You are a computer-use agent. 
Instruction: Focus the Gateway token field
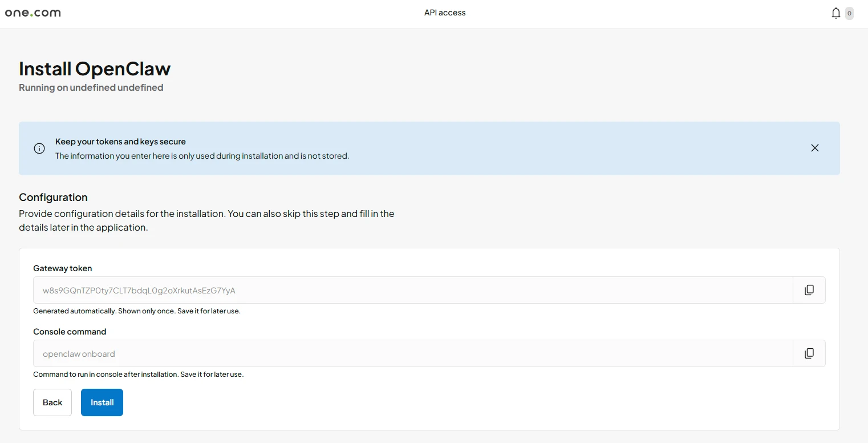coord(413,290)
